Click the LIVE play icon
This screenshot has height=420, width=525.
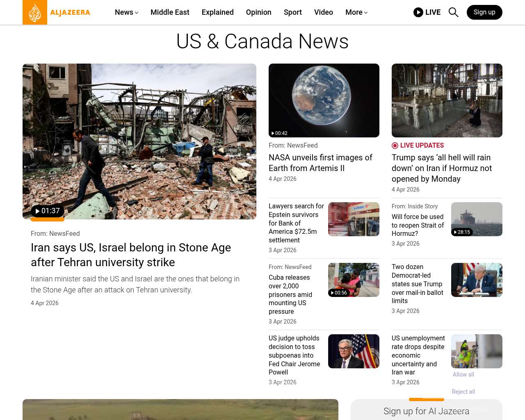pyautogui.click(x=418, y=12)
